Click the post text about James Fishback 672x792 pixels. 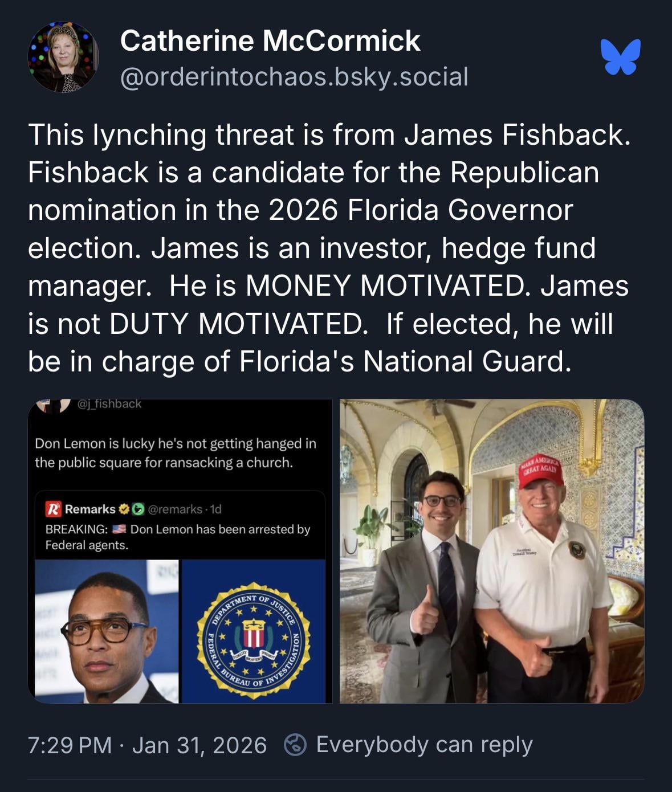click(x=329, y=248)
